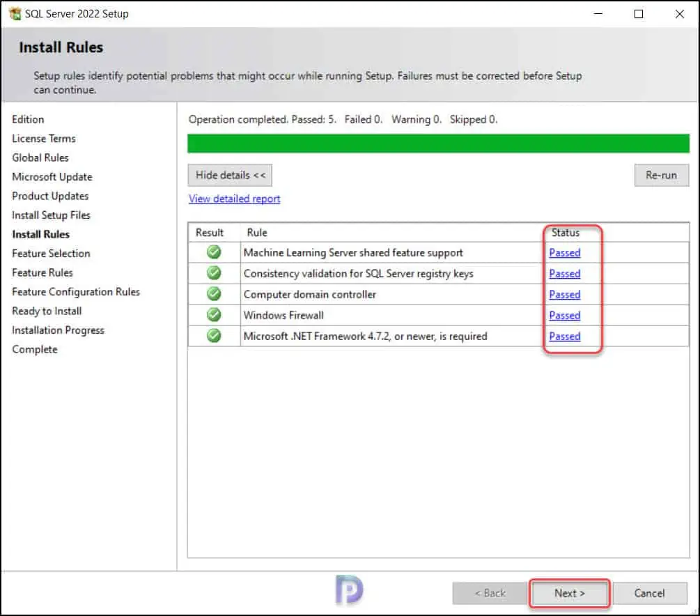The width and height of the screenshot is (700, 616).
Task: Open Passed status for Computer domain controller
Action: point(564,294)
